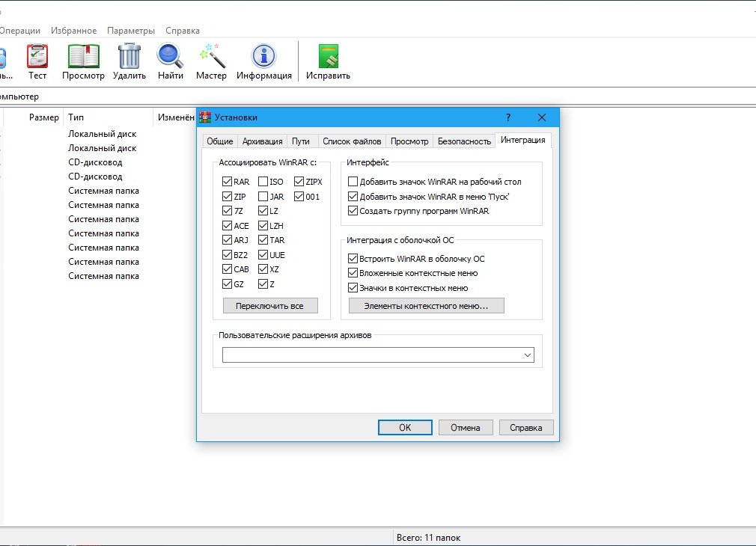Open the Архивация tab
756x546 pixels.
[262, 141]
